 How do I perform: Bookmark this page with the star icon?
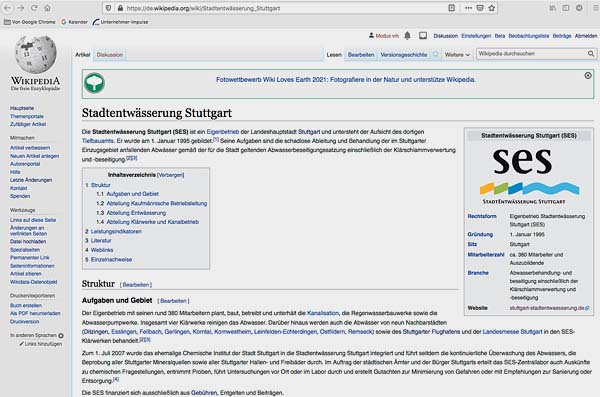click(492, 8)
